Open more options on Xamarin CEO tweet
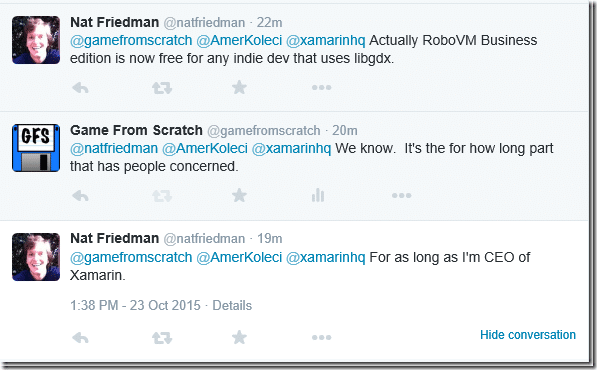This screenshot has width=597, height=370. 322,337
